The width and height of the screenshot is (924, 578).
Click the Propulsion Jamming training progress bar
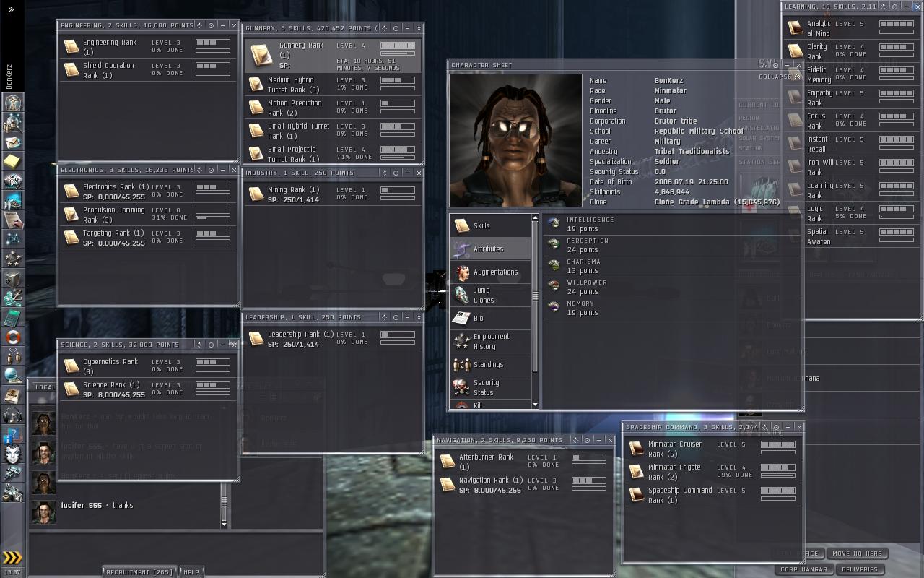[x=213, y=217]
